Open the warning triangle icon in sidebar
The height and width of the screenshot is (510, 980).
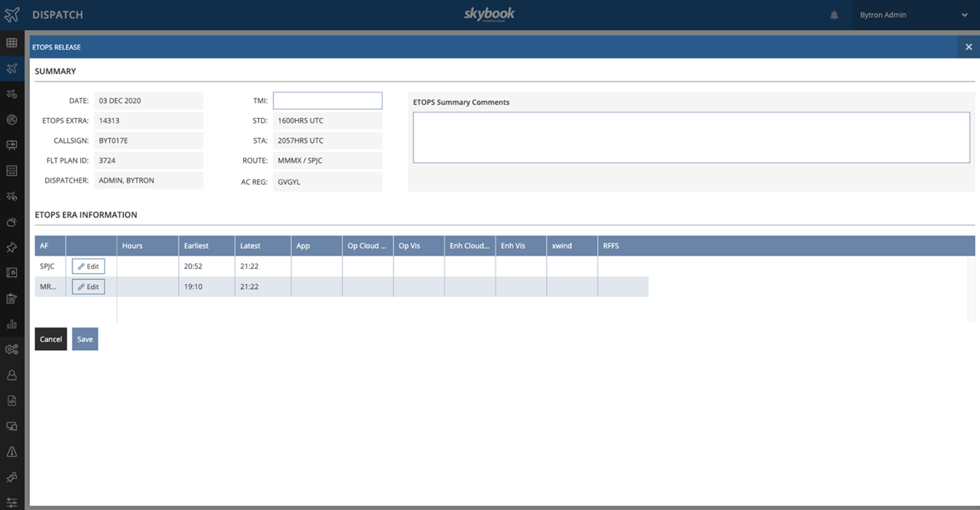pyautogui.click(x=12, y=452)
